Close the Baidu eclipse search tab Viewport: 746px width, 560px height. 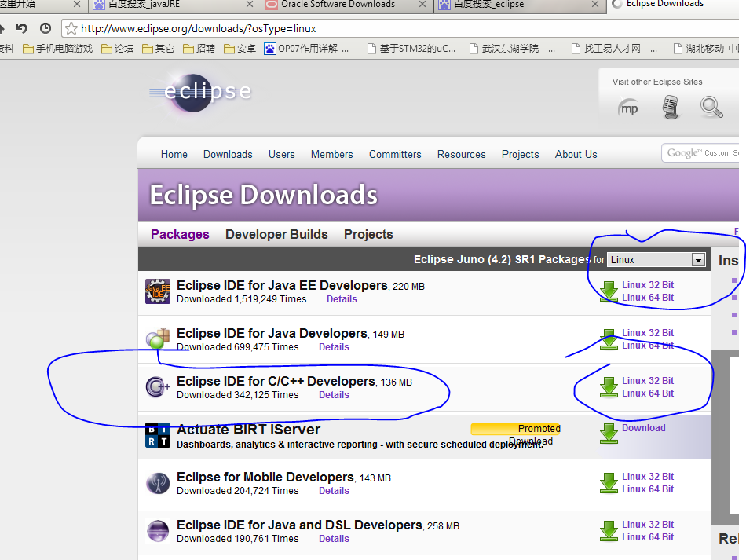pos(594,4)
